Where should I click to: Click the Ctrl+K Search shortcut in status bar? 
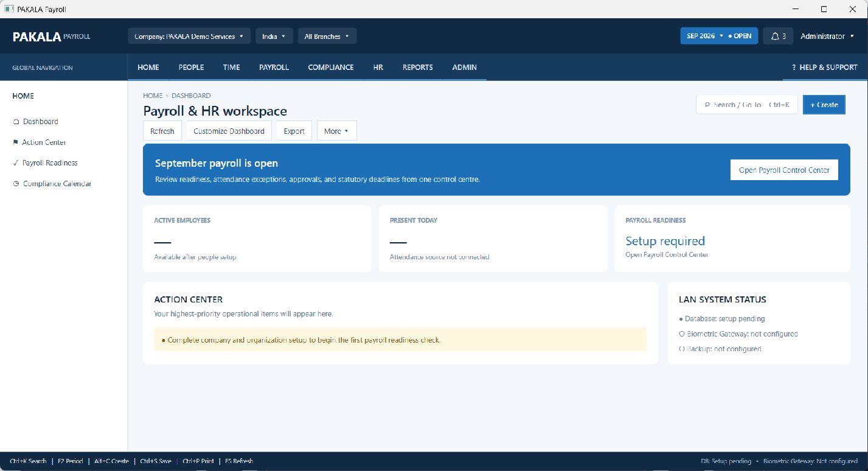click(x=28, y=461)
